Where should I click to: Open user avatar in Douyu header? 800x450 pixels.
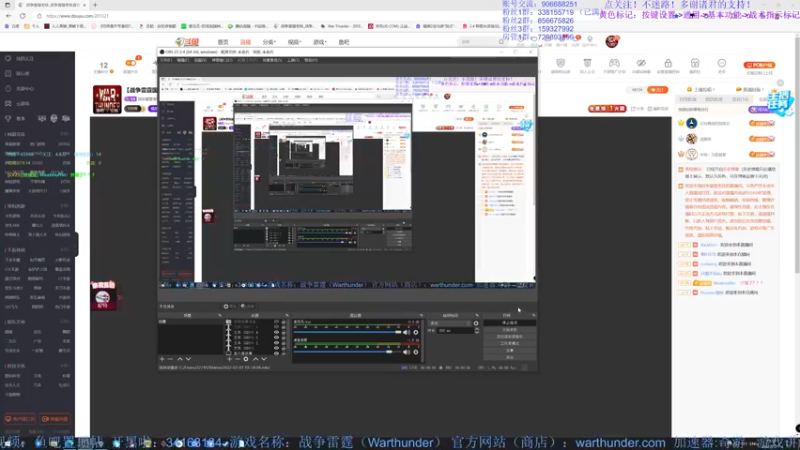(612, 41)
